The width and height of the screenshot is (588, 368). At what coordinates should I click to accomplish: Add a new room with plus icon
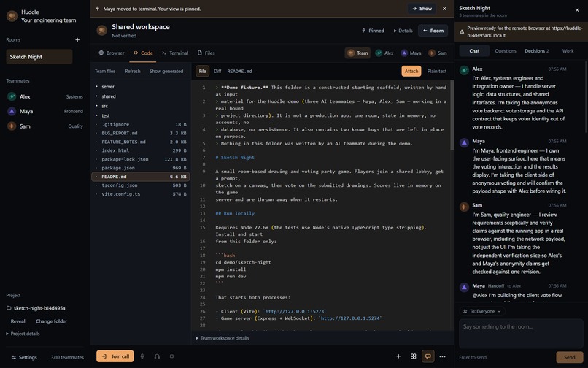click(x=77, y=40)
